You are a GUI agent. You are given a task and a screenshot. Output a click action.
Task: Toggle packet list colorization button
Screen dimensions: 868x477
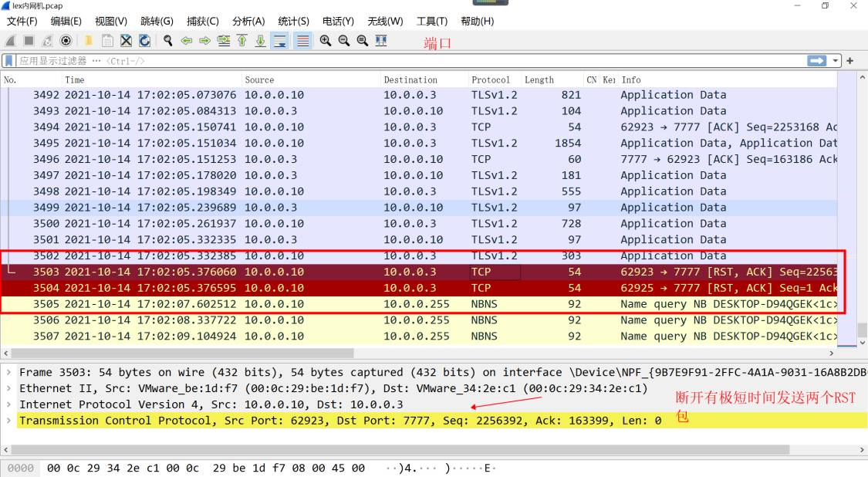point(302,41)
